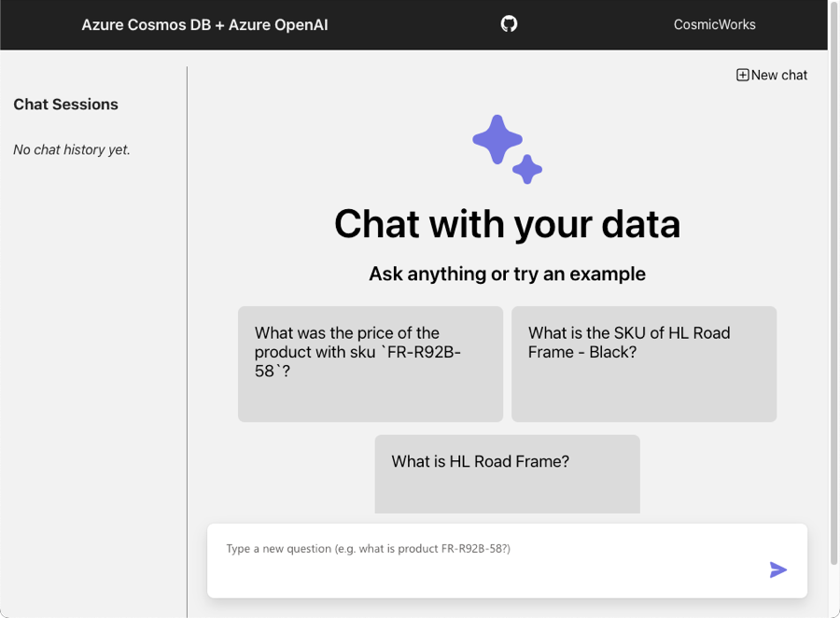Open the CosmicWorks link in the header
The image size is (840, 618).
715,24
